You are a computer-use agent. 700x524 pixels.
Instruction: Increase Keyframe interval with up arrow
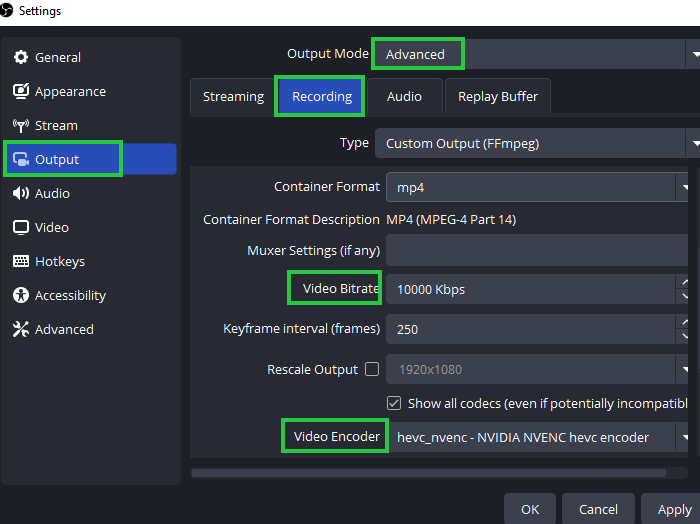tap(683, 321)
